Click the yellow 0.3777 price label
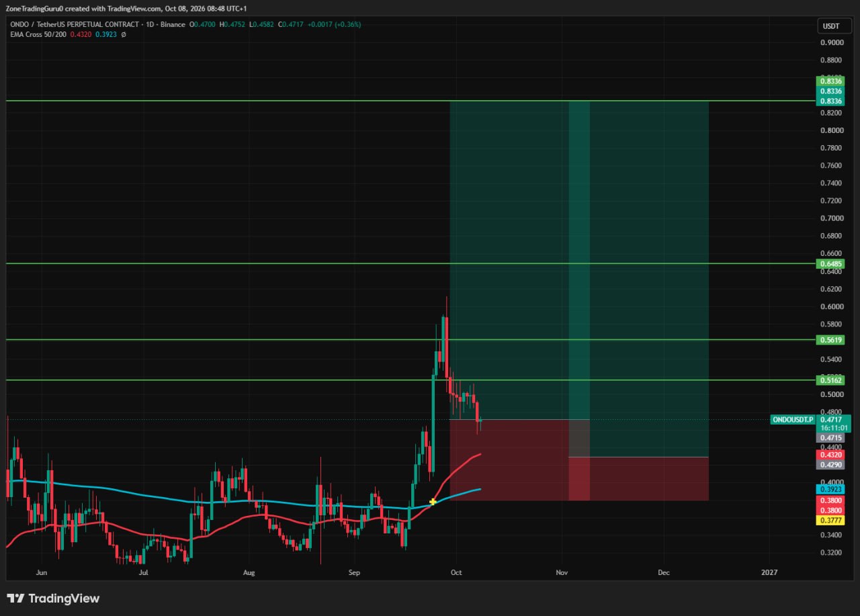The width and height of the screenshot is (860, 616). pyautogui.click(x=830, y=520)
